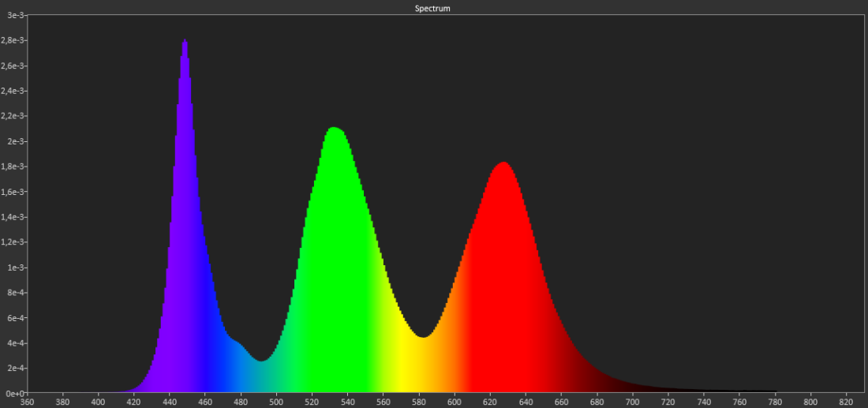Click the 700 wavelength axis label

(x=633, y=402)
